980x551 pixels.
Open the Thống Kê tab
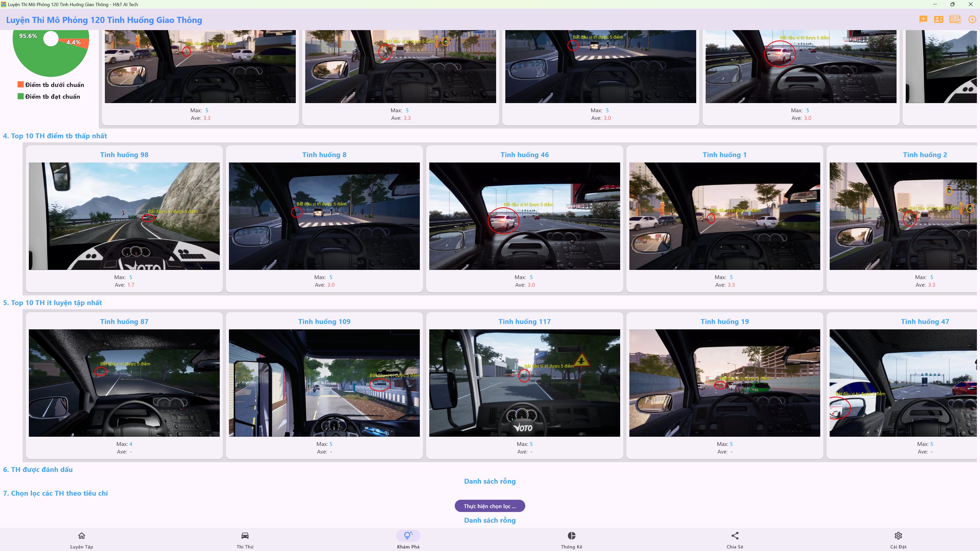[x=571, y=540]
